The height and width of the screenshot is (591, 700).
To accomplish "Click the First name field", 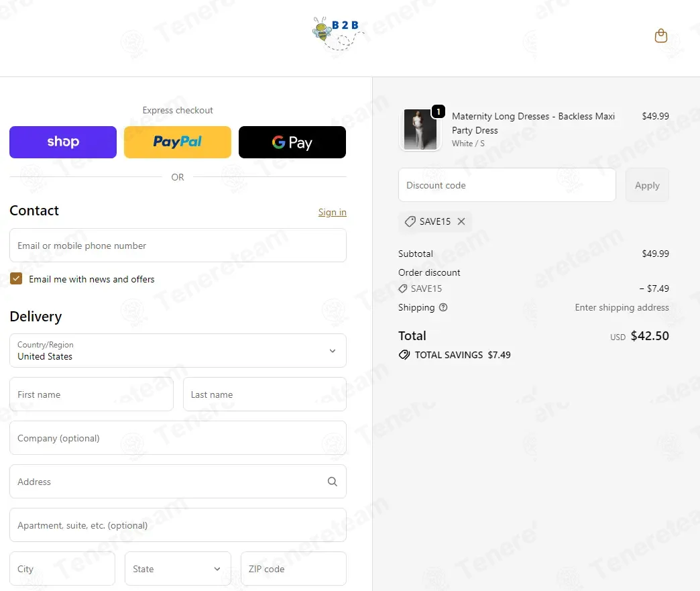I will 91,394.
